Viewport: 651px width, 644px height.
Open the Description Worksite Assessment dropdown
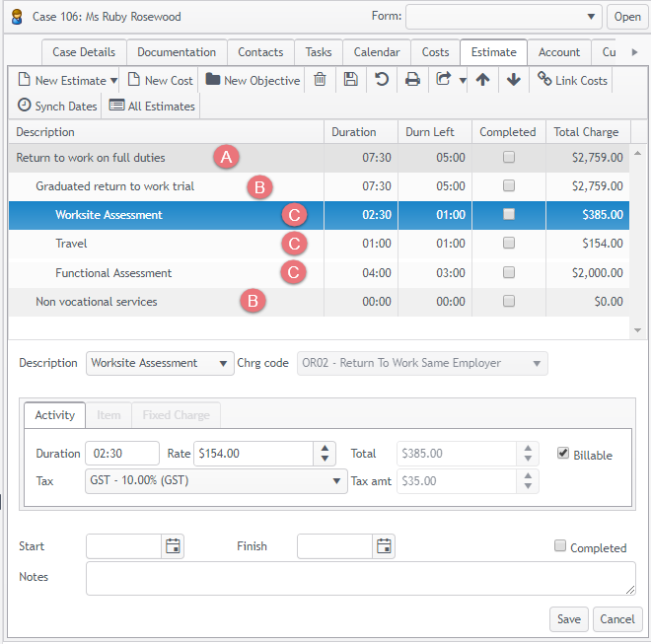[x=160, y=363]
